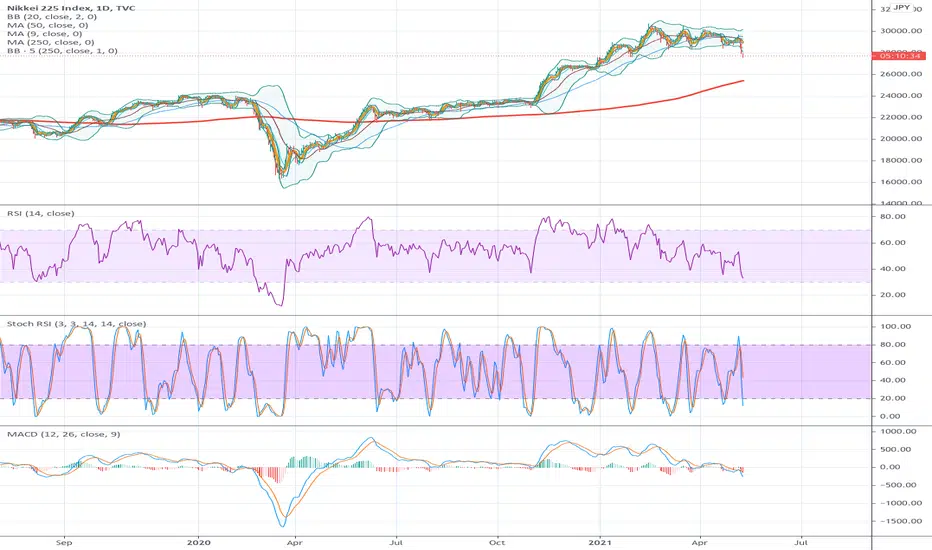Click the 30000.00 price axis label

coord(902,31)
